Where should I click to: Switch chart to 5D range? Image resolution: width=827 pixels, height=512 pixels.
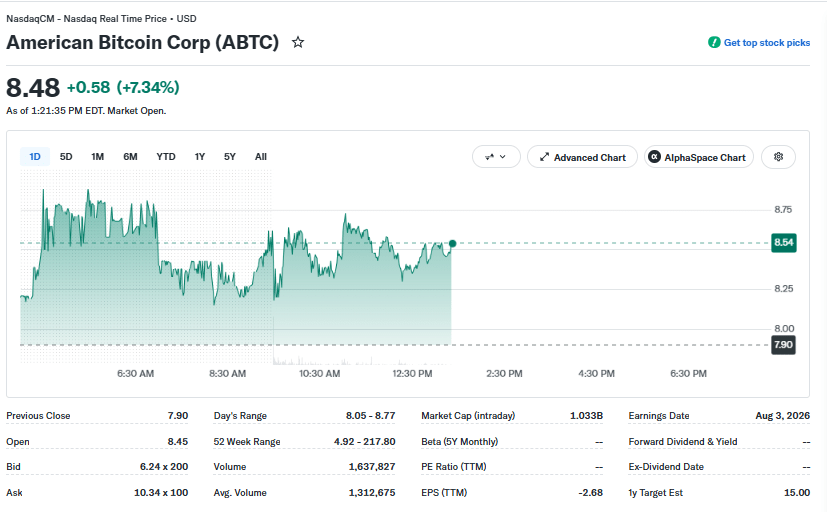(66, 157)
